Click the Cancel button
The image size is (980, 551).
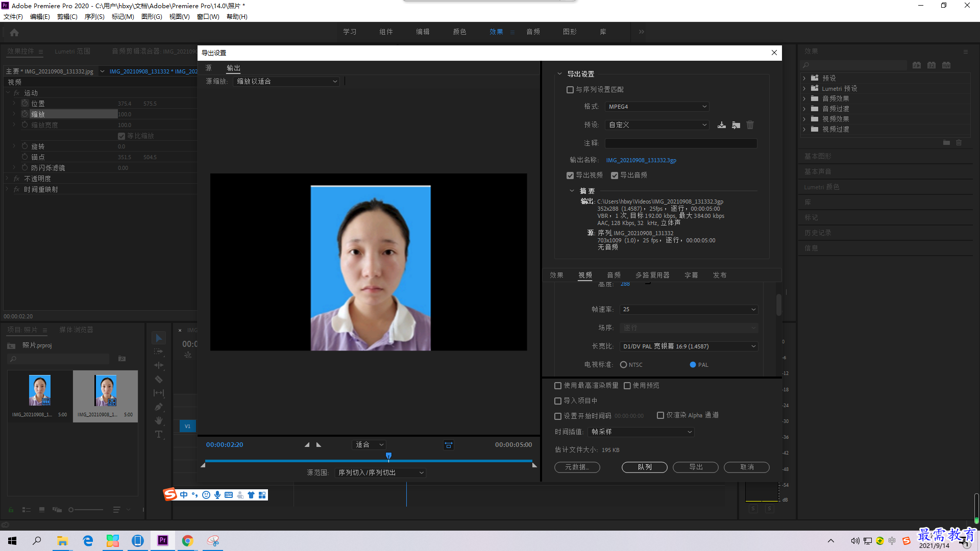746,467
